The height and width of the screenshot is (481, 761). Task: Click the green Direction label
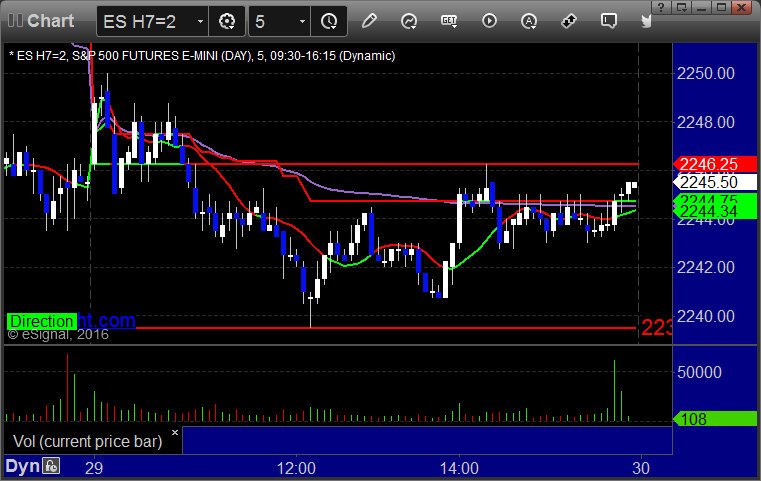click(x=42, y=321)
